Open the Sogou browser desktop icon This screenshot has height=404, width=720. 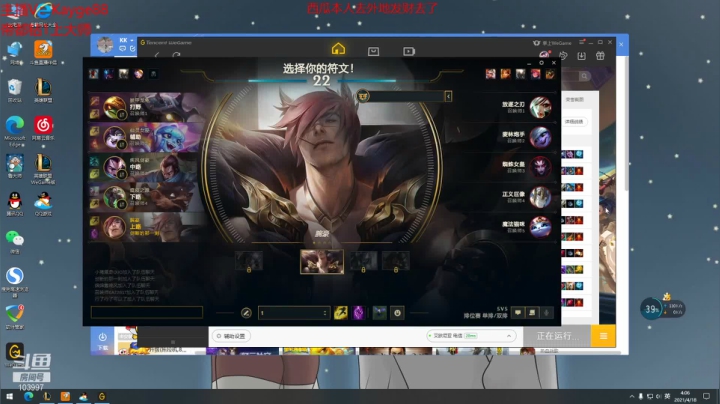pos(15,282)
